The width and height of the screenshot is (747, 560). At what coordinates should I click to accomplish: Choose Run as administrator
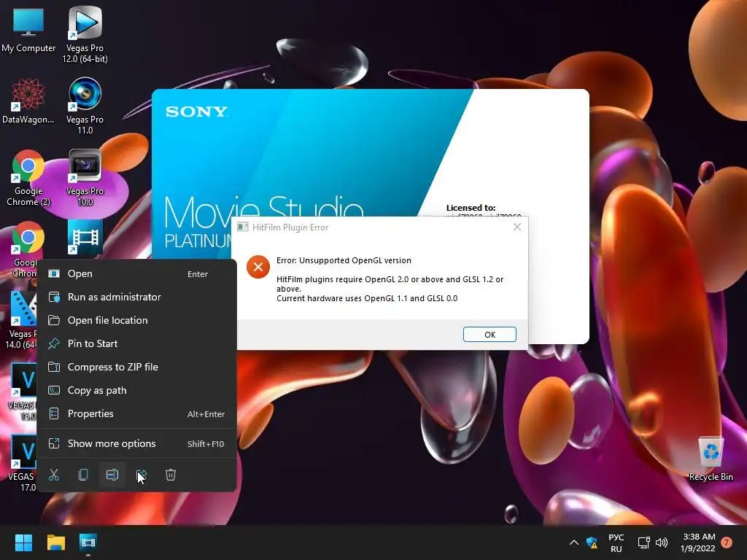pyautogui.click(x=136, y=297)
